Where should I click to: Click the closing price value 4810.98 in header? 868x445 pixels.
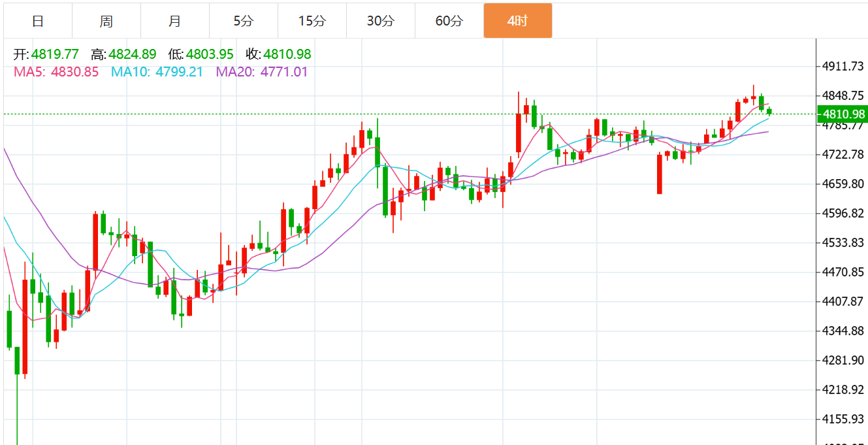pos(287,54)
